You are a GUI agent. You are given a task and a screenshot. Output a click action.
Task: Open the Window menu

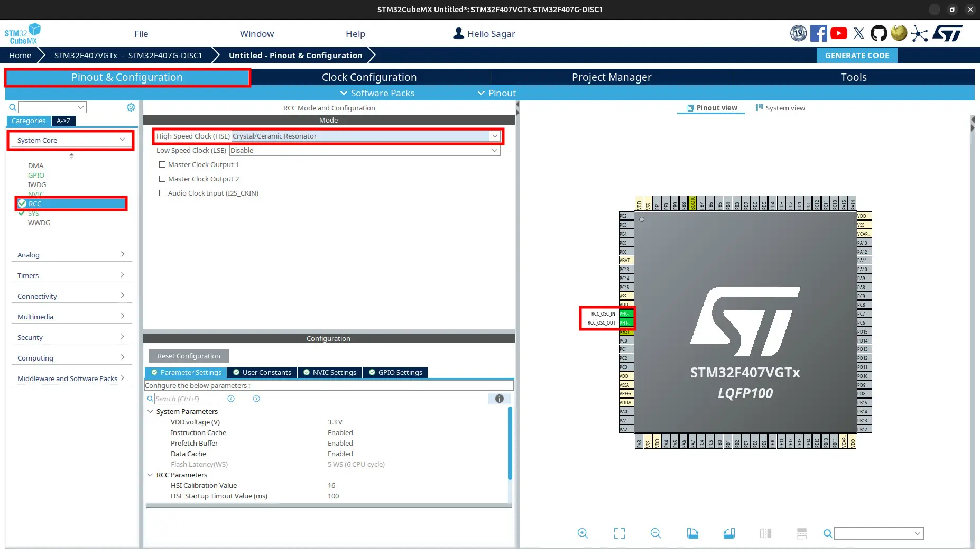[x=257, y=34]
